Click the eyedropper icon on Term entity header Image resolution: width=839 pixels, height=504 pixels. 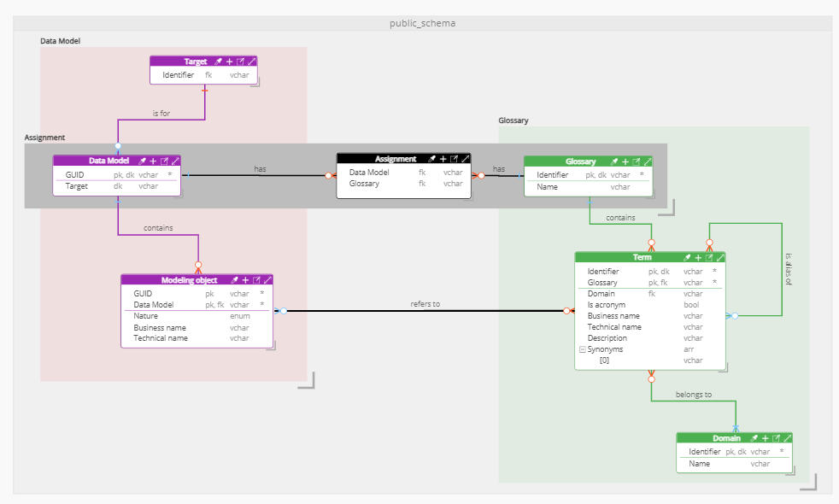pyautogui.click(x=686, y=257)
